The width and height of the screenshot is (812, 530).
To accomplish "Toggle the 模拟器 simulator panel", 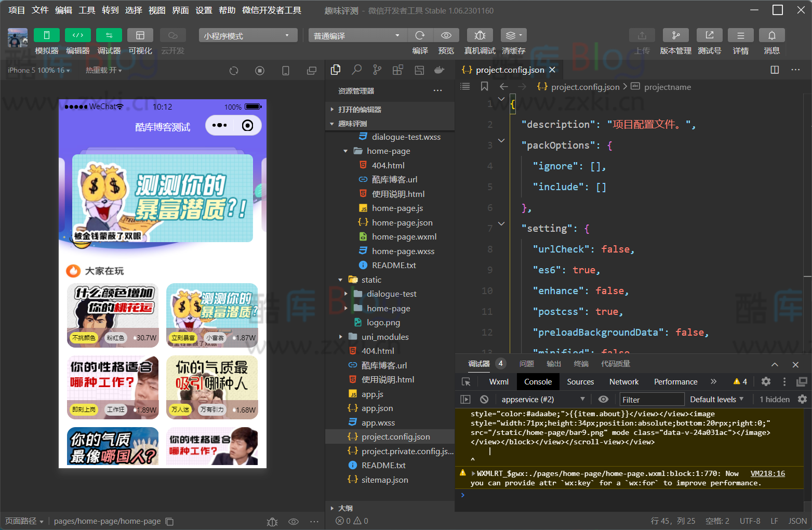I will pos(46,35).
